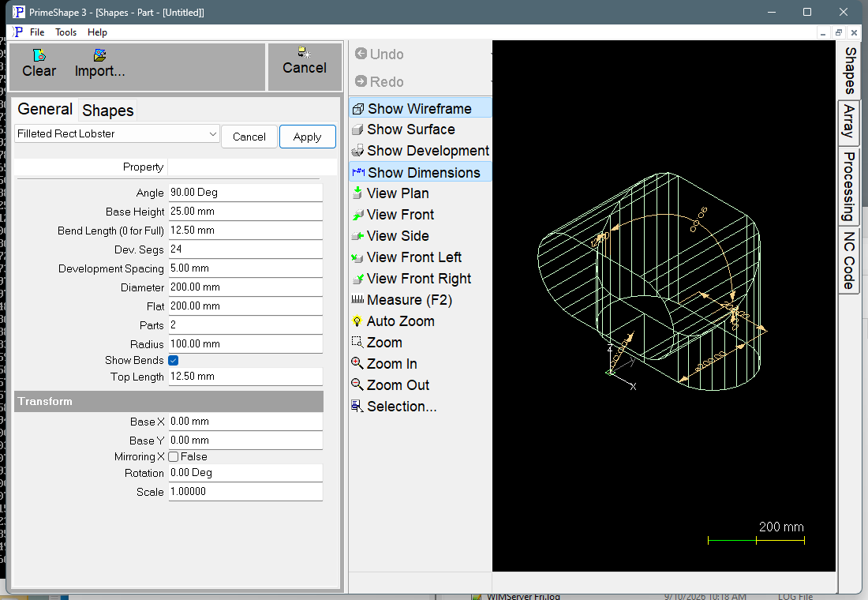Minimize the inner document window

[823, 32]
